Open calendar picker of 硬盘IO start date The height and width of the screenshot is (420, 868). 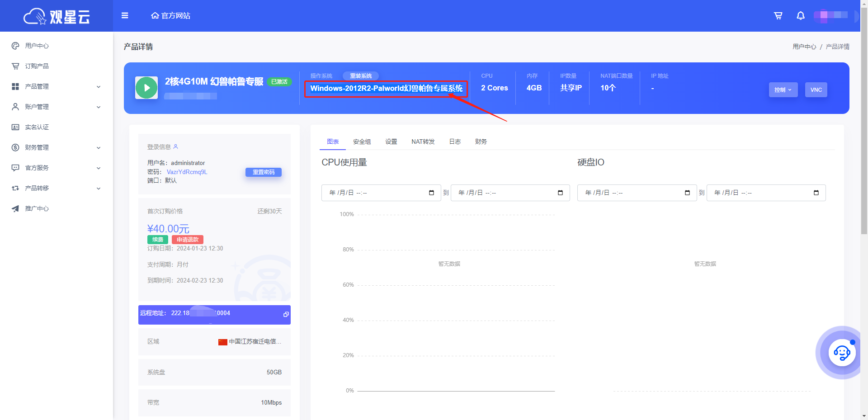pos(687,193)
